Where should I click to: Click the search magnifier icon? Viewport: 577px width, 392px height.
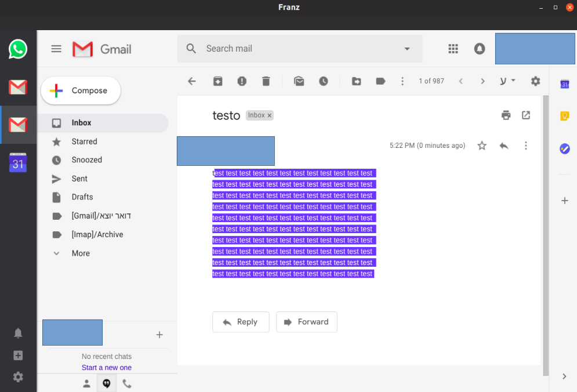point(191,49)
